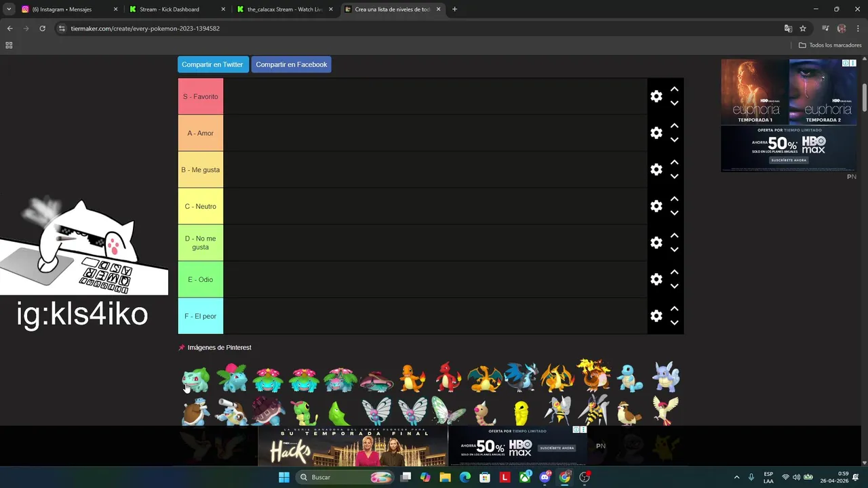Move F - El peor tier up with arrow
This screenshot has width=868, height=488.
(x=674, y=308)
